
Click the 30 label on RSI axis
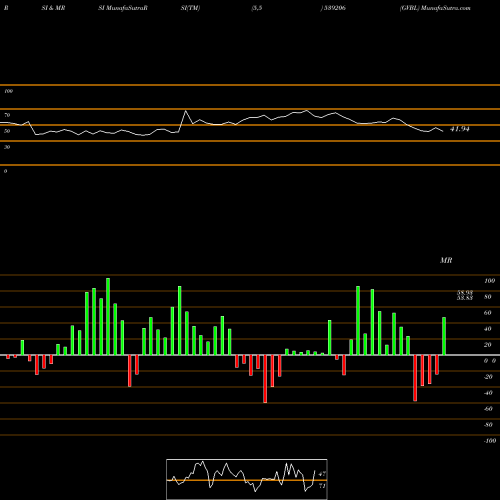pos(7,147)
